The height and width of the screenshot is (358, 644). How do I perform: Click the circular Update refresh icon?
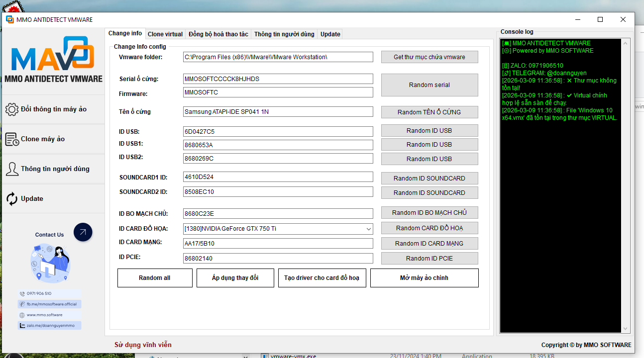12,198
